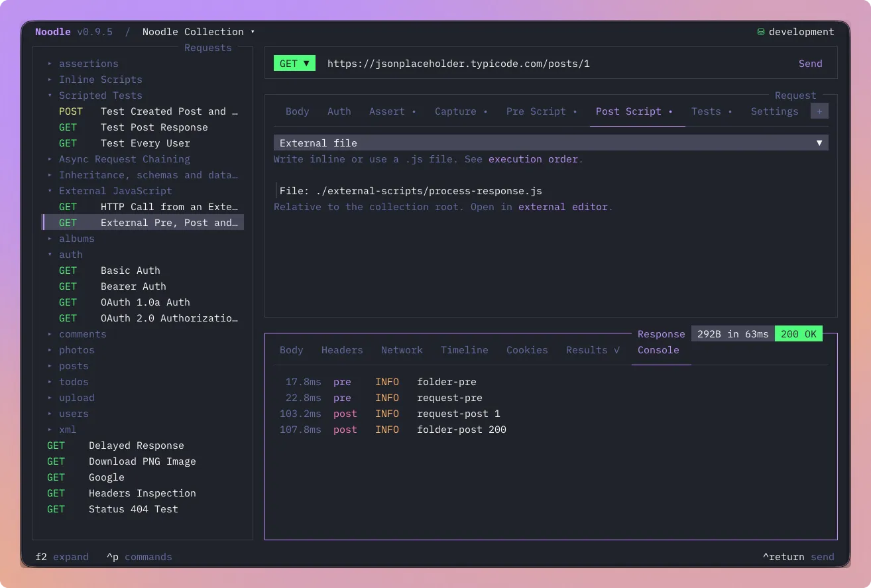Open the Noodle Collection selector dropdown

[x=198, y=32]
